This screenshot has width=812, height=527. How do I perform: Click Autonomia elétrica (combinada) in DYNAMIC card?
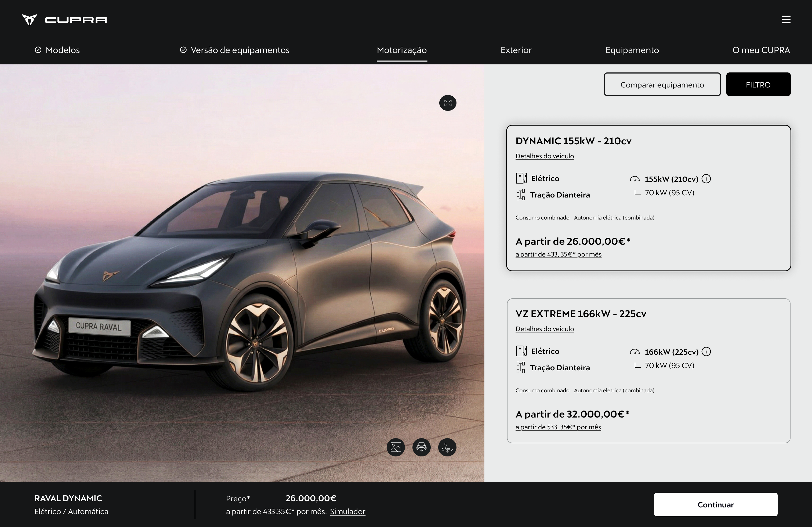614,217
